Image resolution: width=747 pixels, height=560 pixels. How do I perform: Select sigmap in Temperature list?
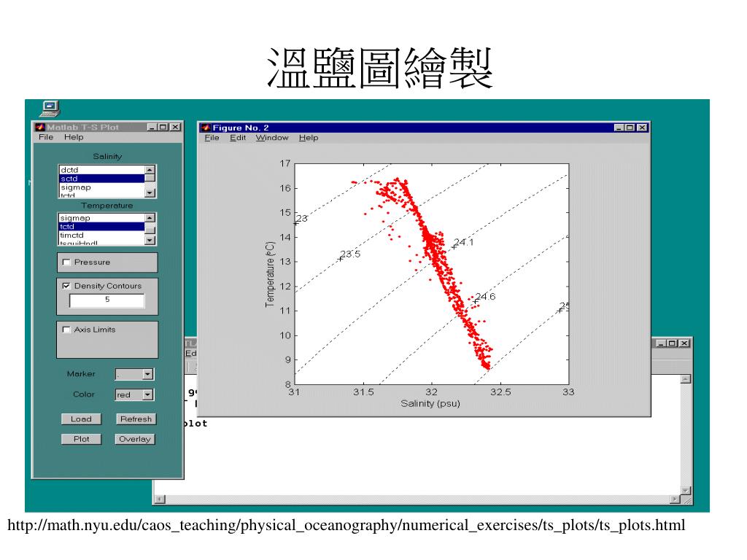click(101, 218)
